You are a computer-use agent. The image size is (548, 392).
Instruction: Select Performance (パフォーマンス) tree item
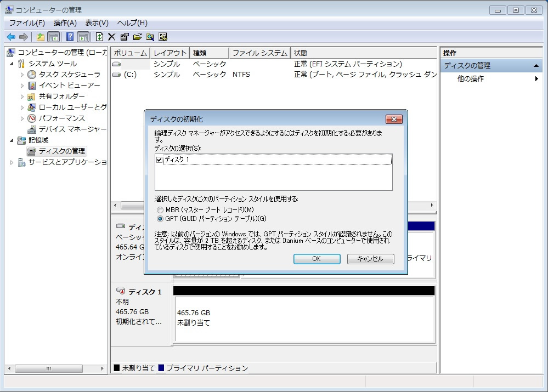[61, 118]
